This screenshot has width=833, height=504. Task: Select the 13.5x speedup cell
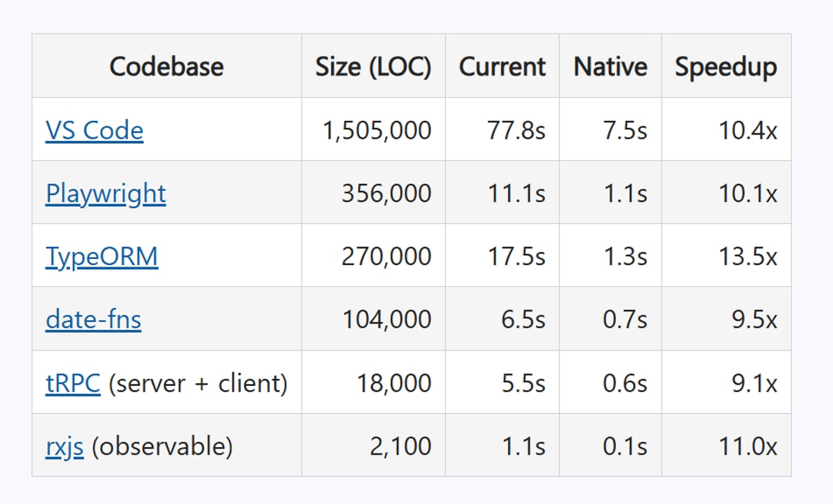coord(748,256)
